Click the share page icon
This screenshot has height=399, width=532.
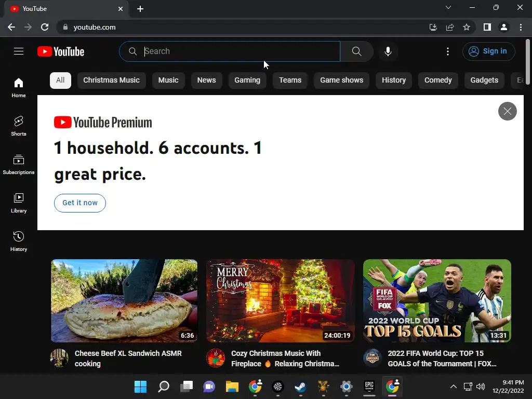coord(450,27)
